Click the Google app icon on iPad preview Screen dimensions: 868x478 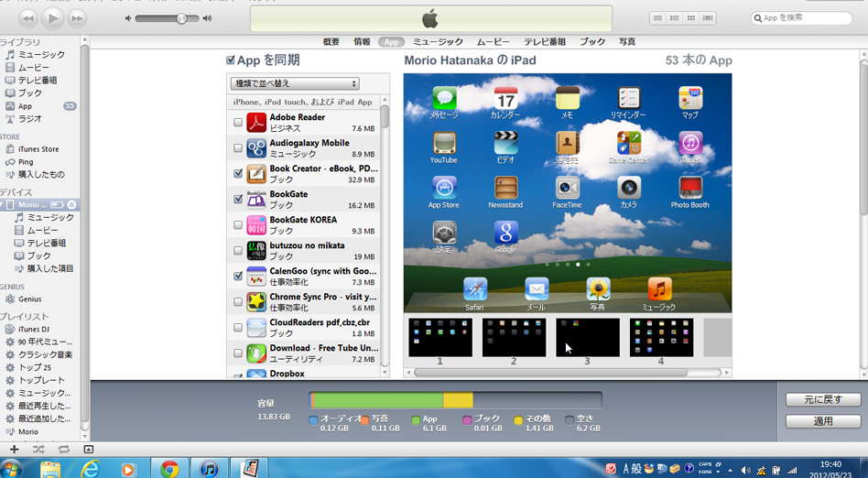point(506,234)
